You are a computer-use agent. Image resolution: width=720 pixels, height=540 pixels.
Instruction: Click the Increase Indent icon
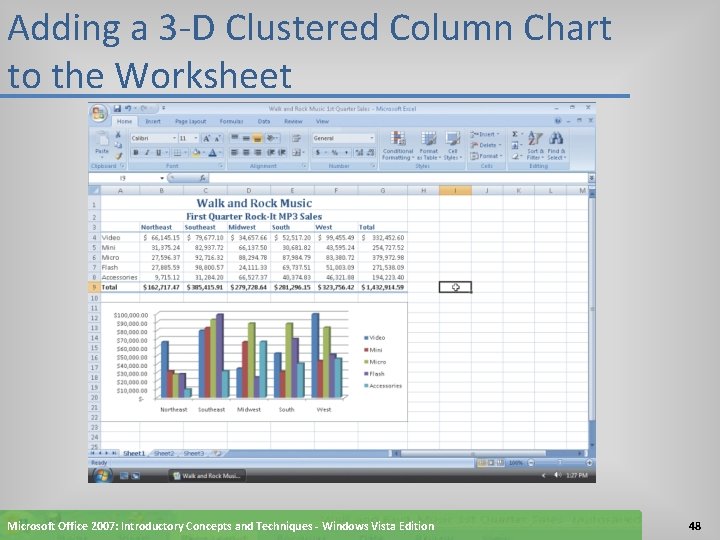click(282, 152)
